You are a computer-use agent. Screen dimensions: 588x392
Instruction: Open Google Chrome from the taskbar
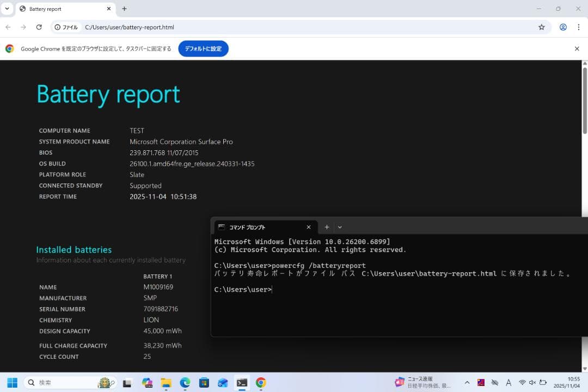260,382
